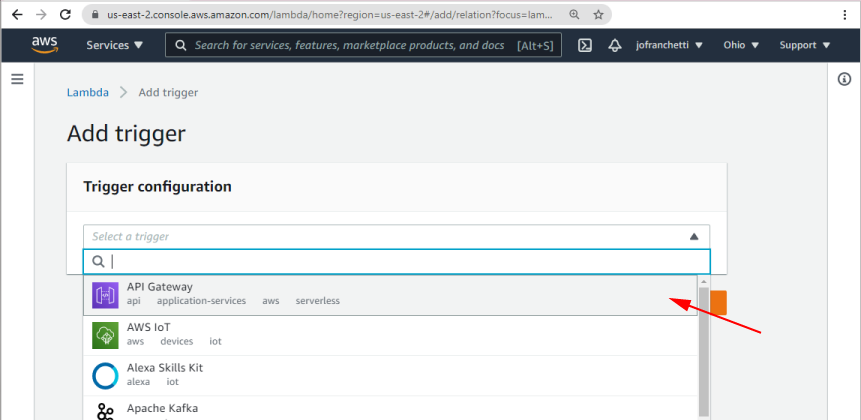
Task: Click the zoom magnifier in address bar
Action: point(574,15)
